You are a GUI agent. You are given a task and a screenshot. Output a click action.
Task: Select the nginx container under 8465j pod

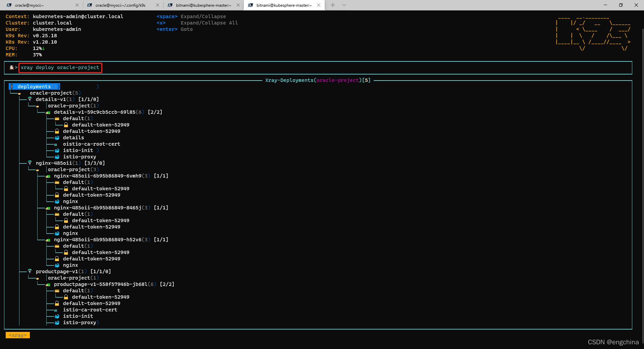click(70, 233)
